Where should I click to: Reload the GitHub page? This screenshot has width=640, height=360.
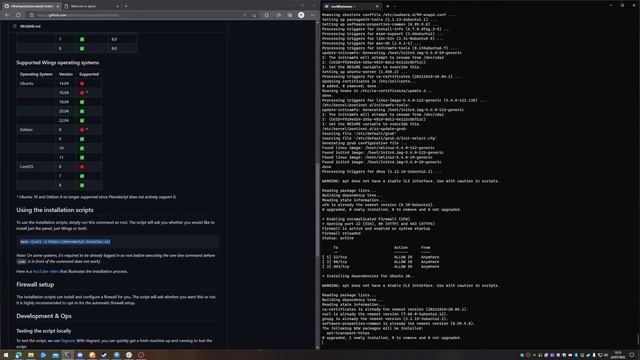point(18,15)
